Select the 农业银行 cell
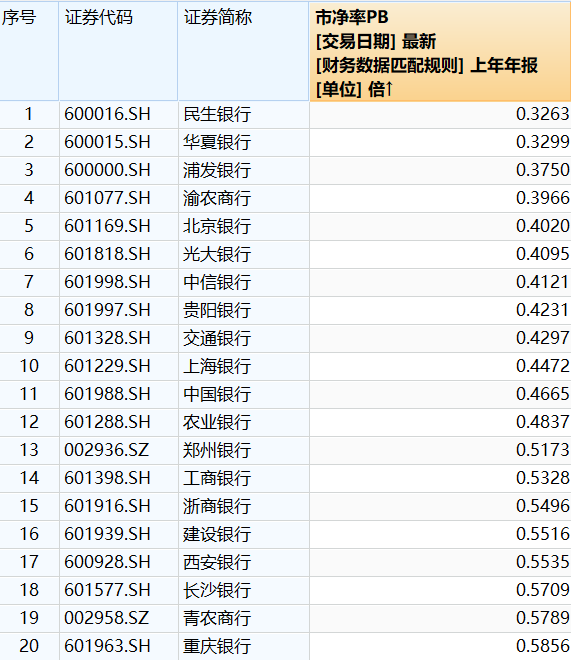 click(217, 422)
